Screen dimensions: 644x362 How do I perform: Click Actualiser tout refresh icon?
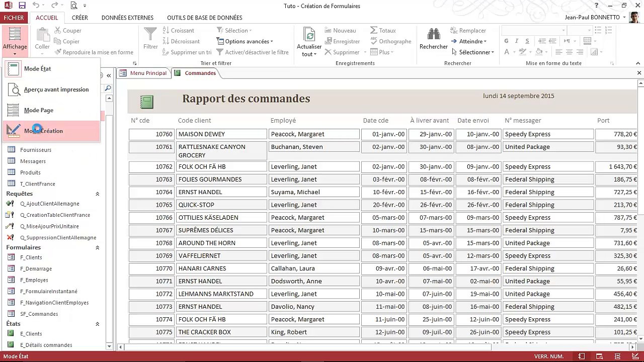click(x=309, y=34)
